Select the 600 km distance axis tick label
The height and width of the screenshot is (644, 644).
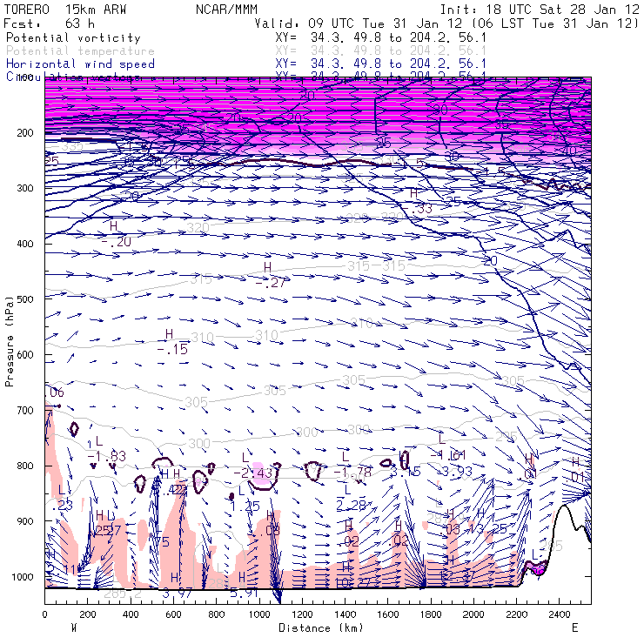point(173,614)
